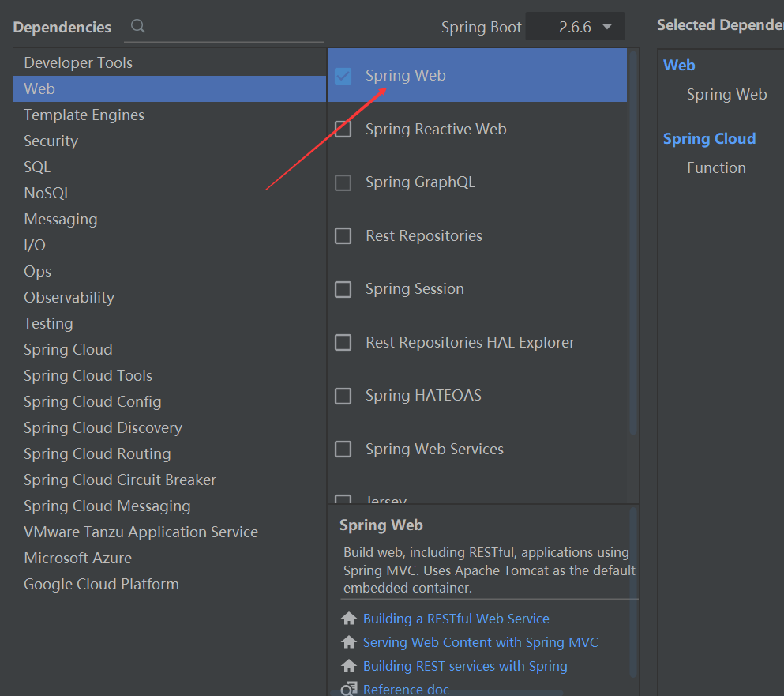This screenshot has height=696, width=784.
Task: Check the Spring HATEOAS checkbox
Action: (343, 396)
